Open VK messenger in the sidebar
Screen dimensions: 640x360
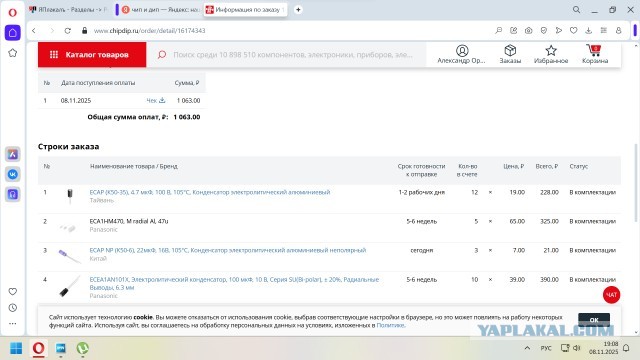click(x=13, y=174)
